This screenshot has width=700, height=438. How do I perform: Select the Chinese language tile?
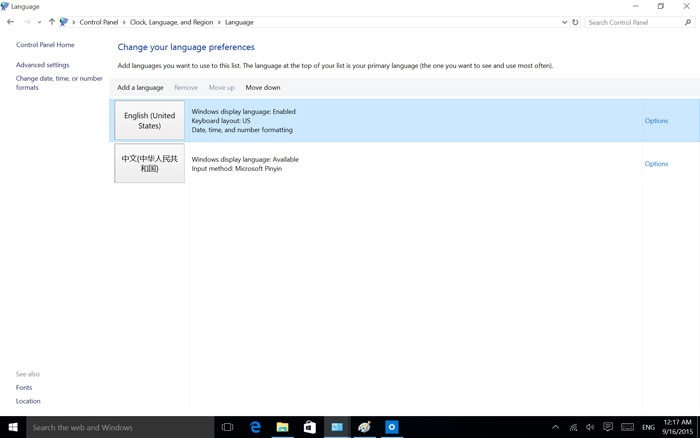(150, 163)
